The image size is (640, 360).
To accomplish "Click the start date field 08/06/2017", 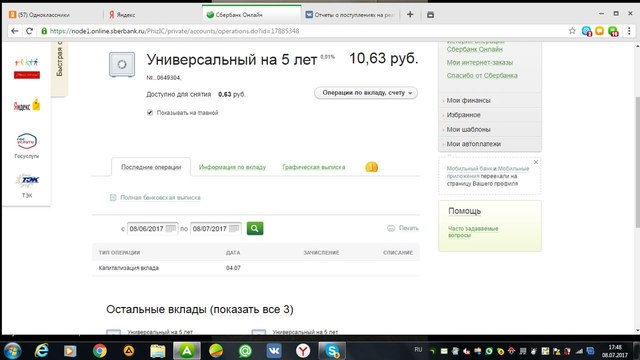I will pos(147,229).
